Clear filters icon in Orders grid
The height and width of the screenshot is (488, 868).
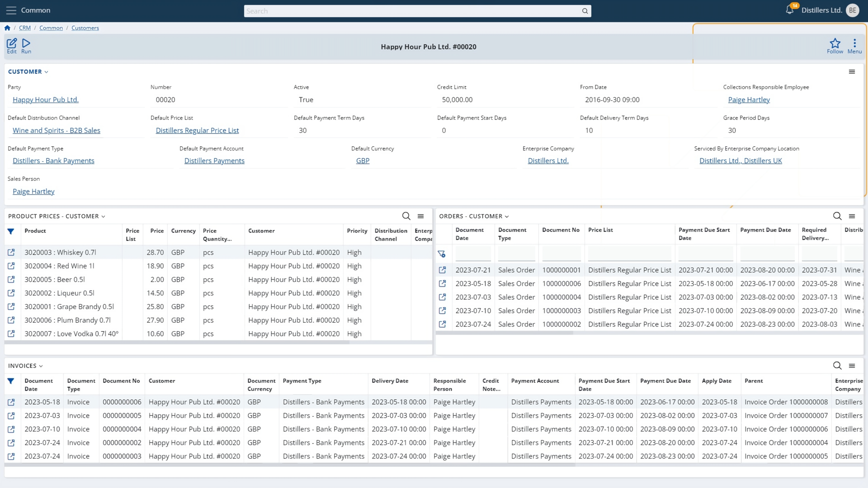[x=442, y=254]
